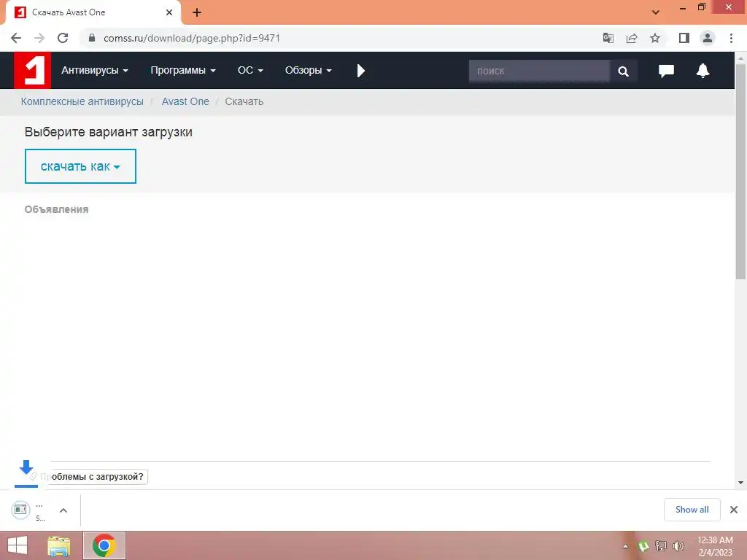Open the tab search chevron
The image size is (747, 560).
[x=656, y=12]
